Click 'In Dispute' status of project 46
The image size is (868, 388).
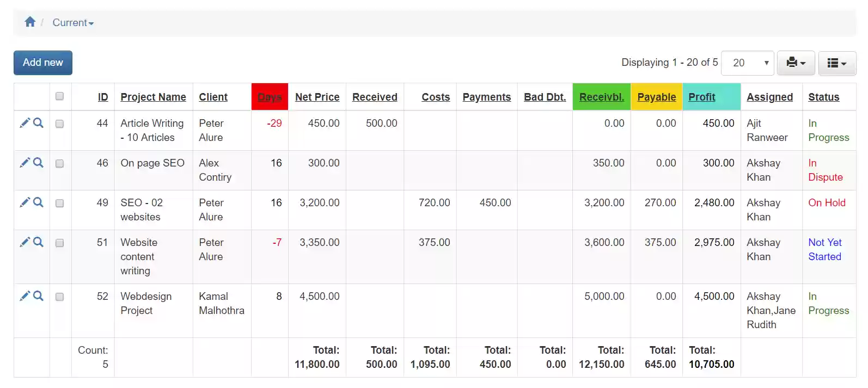pyautogui.click(x=825, y=170)
